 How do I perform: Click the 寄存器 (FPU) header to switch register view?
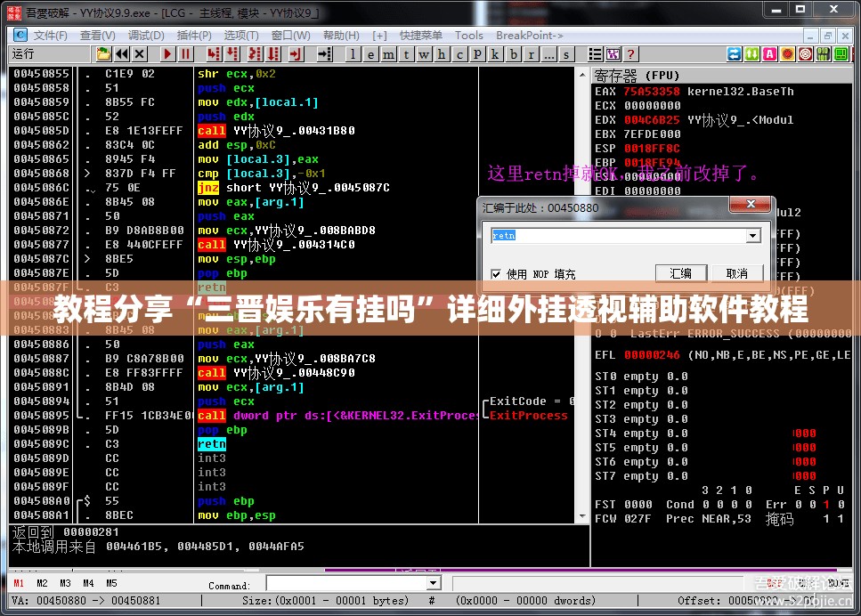click(x=637, y=75)
